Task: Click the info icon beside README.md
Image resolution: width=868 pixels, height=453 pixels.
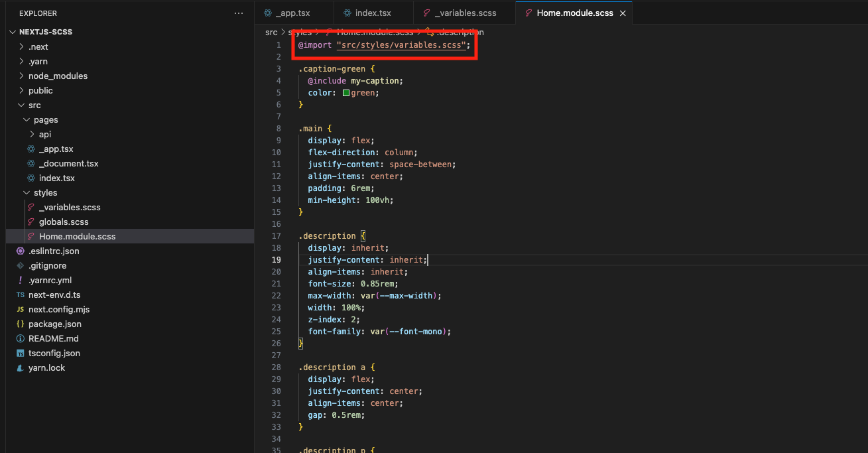Action: [x=20, y=339]
